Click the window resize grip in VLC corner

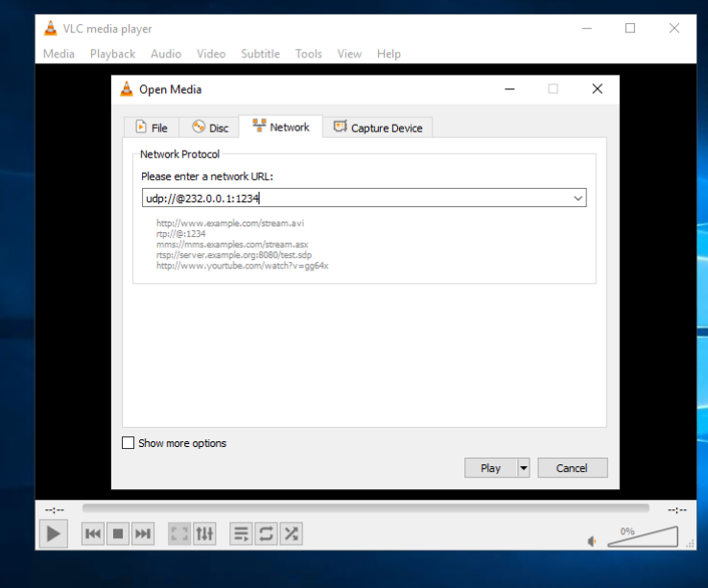tap(690, 544)
